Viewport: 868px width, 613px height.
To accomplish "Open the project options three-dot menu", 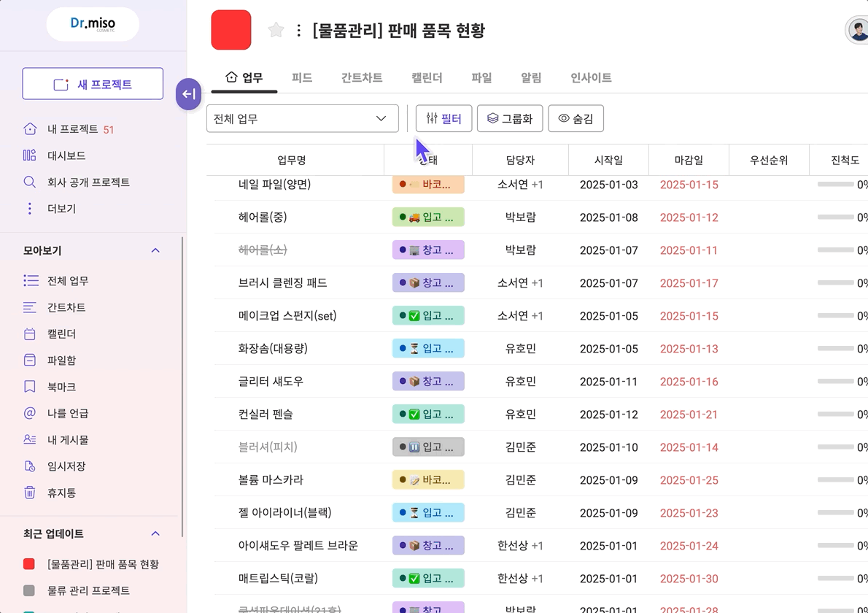I will point(298,31).
